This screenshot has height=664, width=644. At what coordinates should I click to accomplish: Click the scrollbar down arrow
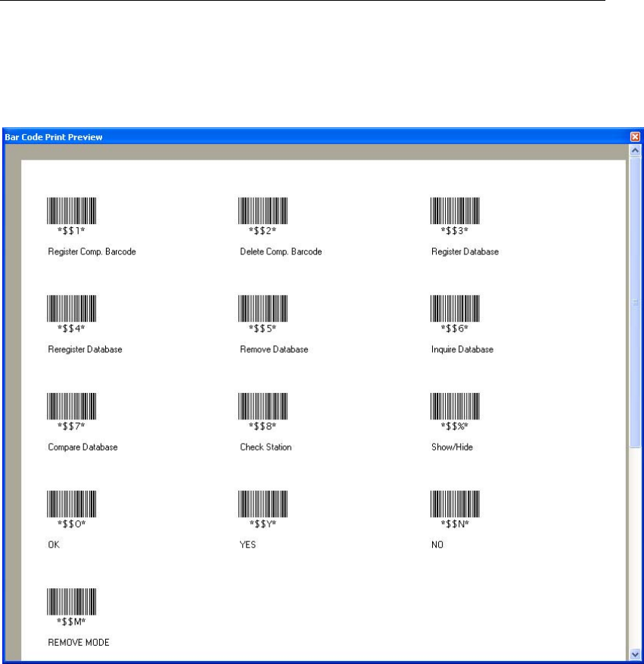click(x=635, y=654)
